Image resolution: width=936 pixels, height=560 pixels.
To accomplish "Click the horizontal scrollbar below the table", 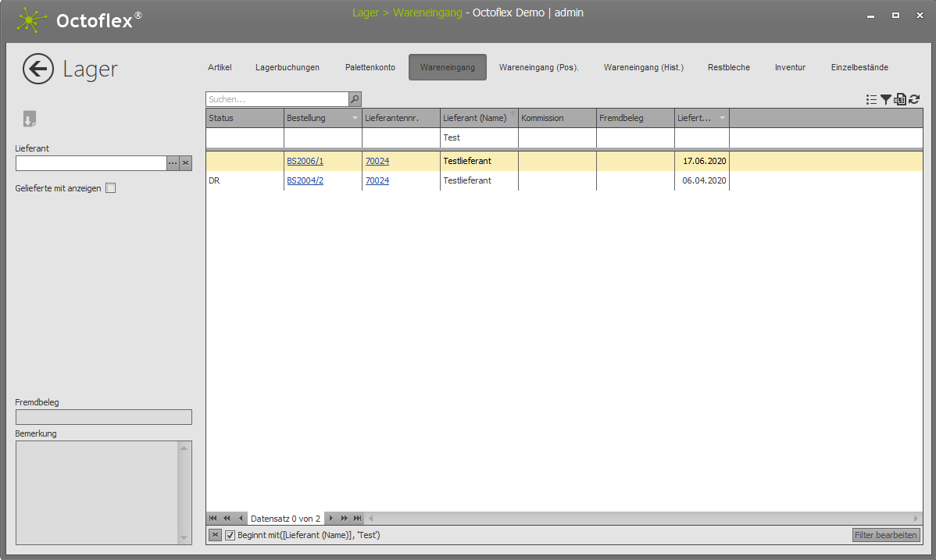I will tap(641, 519).
